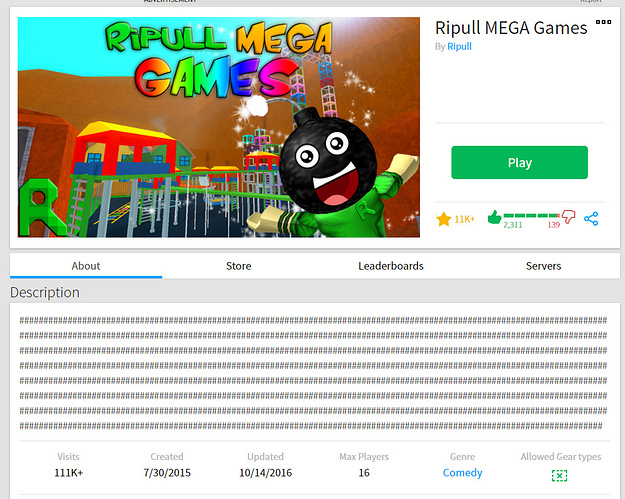
Task: Switch to the About tab
Action: point(86,266)
